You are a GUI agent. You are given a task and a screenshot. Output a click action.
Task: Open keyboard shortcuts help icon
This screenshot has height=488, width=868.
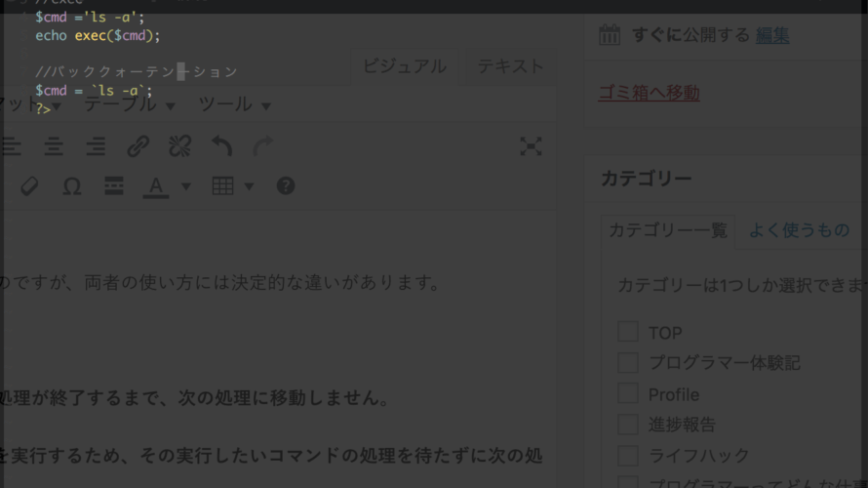point(286,186)
